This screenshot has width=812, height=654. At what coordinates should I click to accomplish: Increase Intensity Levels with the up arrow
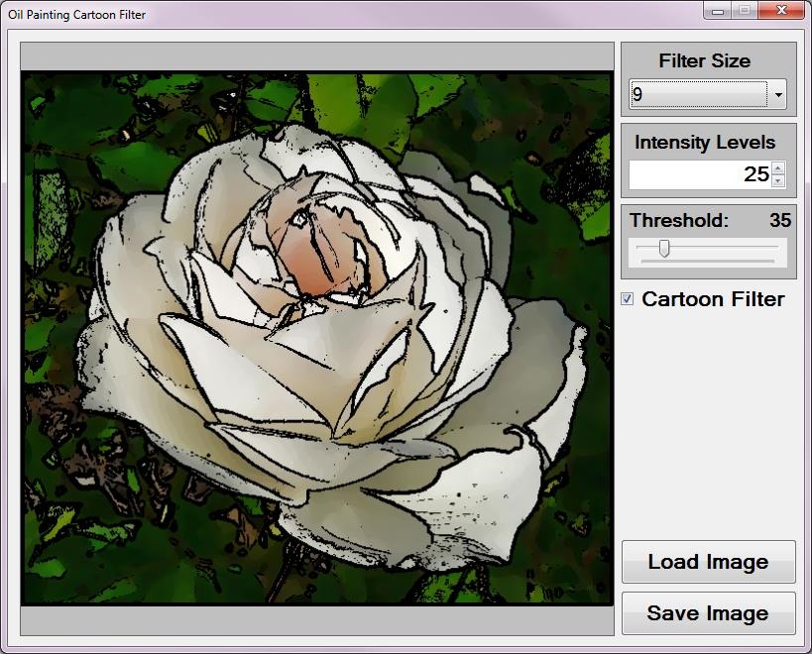(777, 167)
